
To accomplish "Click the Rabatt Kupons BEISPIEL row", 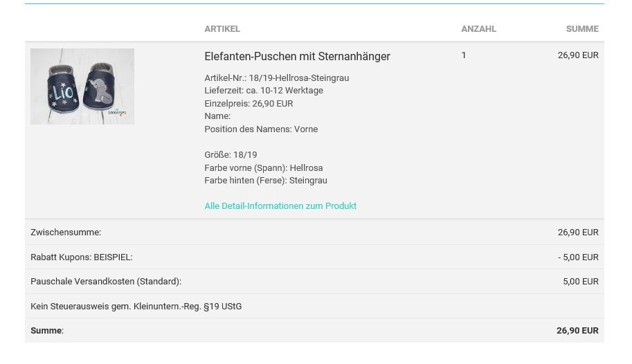I will coord(82,257).
